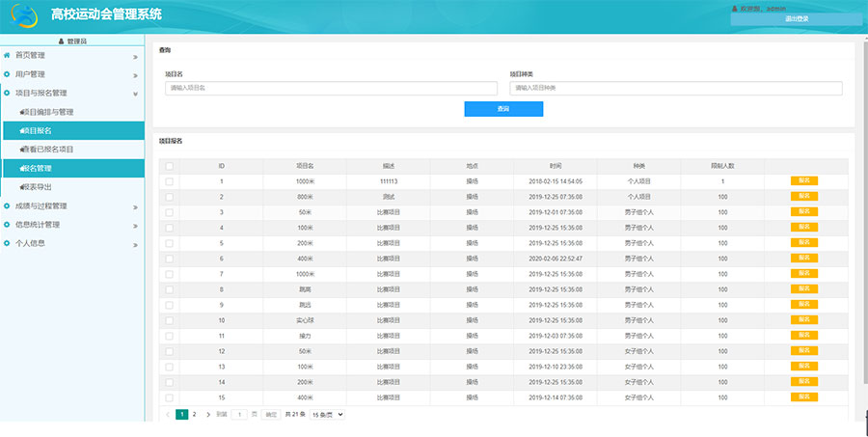Collapse the 项目与报名管理 menu chevron
The width and height of the screenshot is (868, 437).
136,94
